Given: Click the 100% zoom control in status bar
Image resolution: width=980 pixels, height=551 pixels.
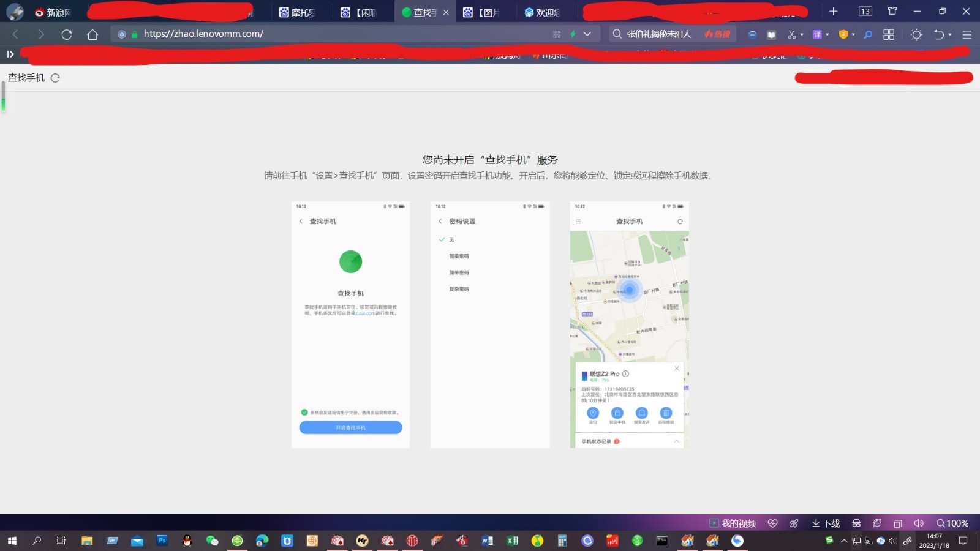Looking at the screenshot, I should point(952,523).
